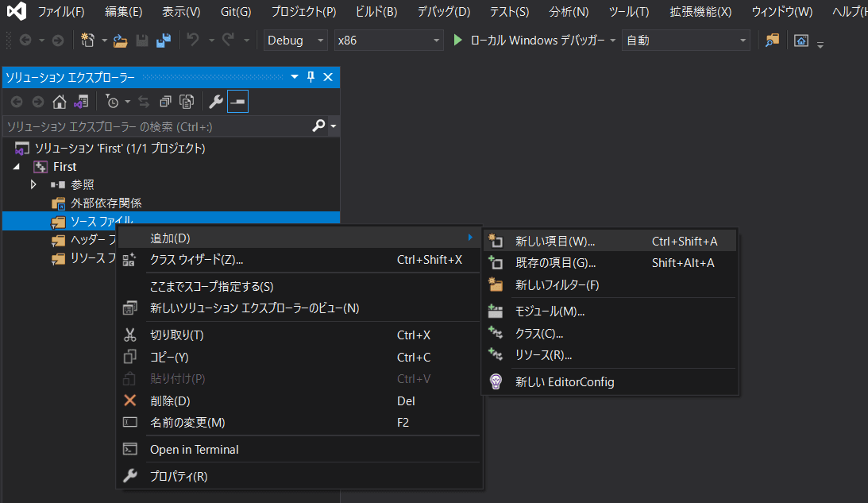Choose プロパティ(R) in the context menu
The image size is (868, 503).
[179, 476]
